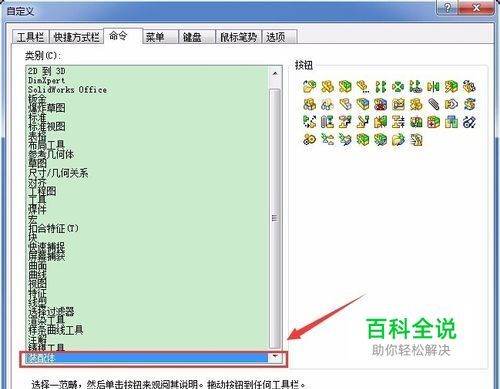Select the Linear Component Pattern icon
Screen dimensions: 500x389
pos(380,86)
